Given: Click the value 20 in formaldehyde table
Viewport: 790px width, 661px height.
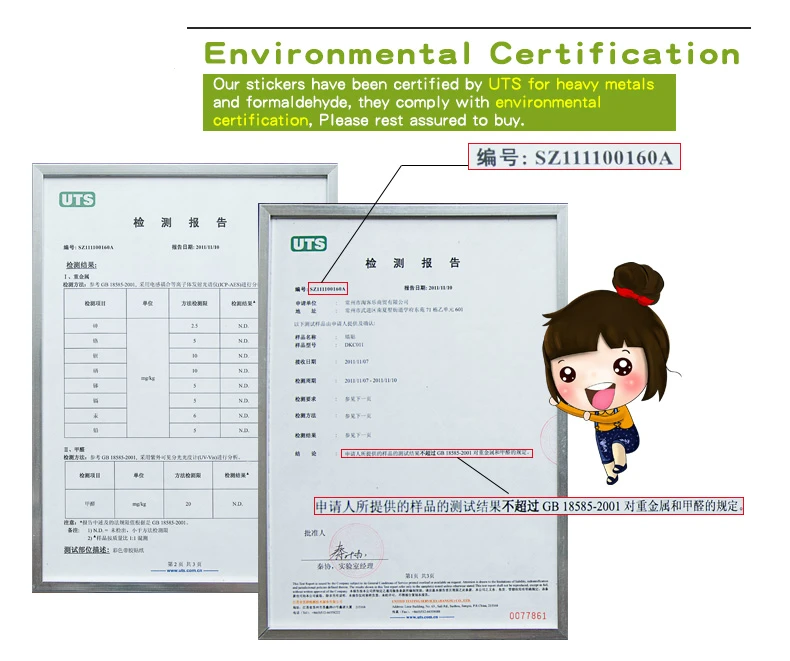Looking at the screenshot, I should point(188,504).
